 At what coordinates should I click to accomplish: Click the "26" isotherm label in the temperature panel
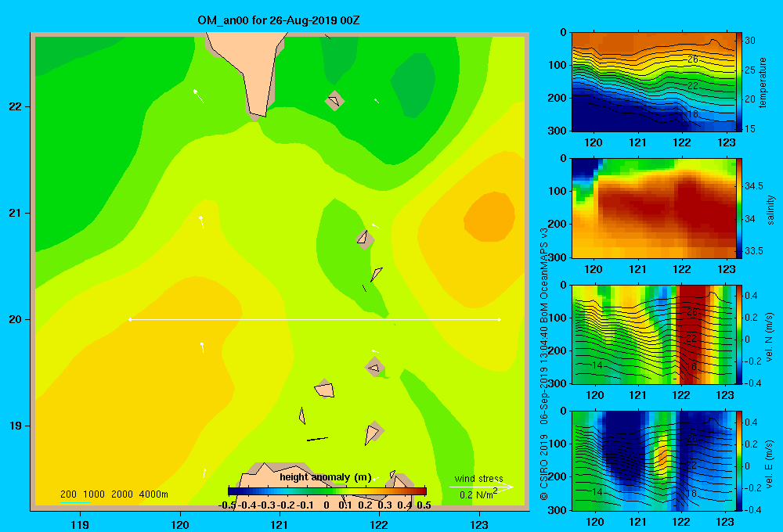693,59
